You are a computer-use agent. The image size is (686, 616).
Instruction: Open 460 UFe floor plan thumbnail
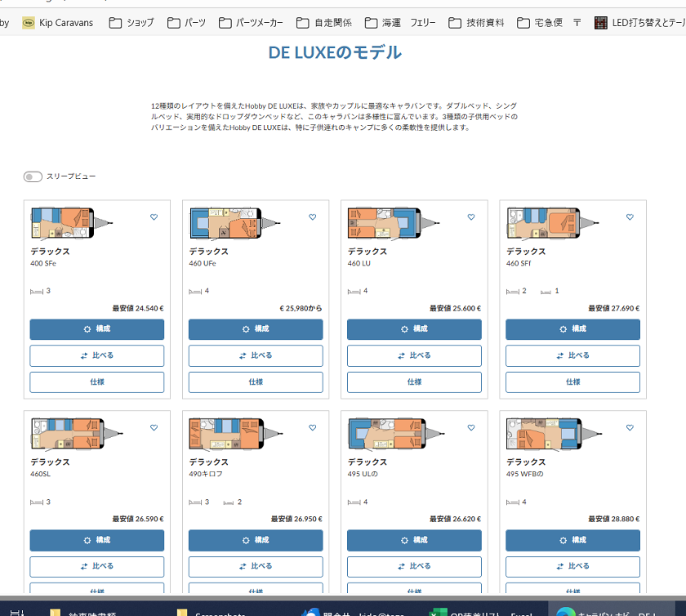tap(235, 223)
